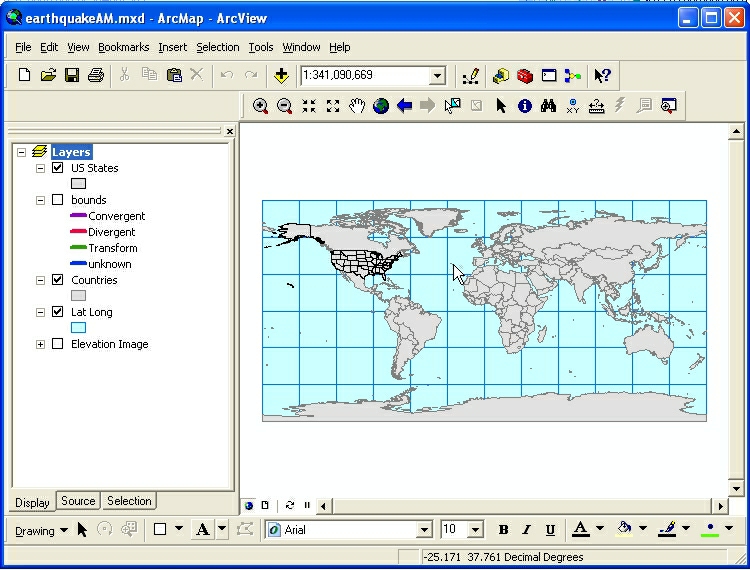
Task: Open the map scale dropdown
Action: [x=437, y=76]
